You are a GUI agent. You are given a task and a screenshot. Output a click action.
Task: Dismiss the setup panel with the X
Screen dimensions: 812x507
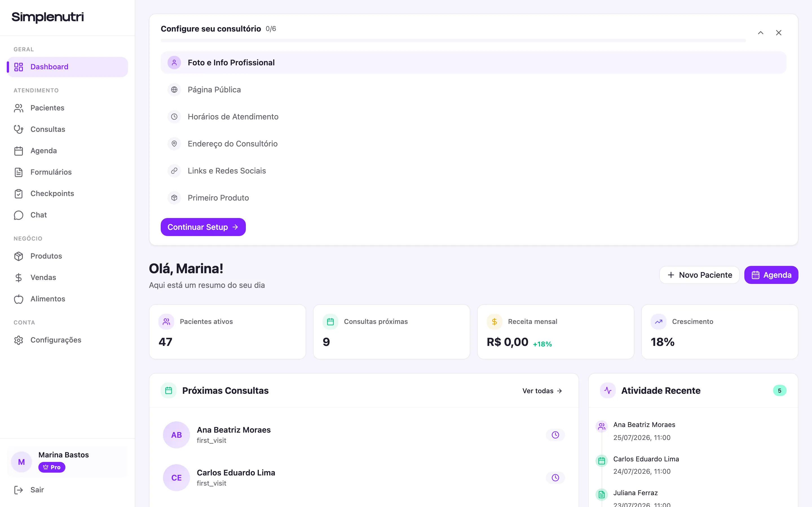point(779,33)
